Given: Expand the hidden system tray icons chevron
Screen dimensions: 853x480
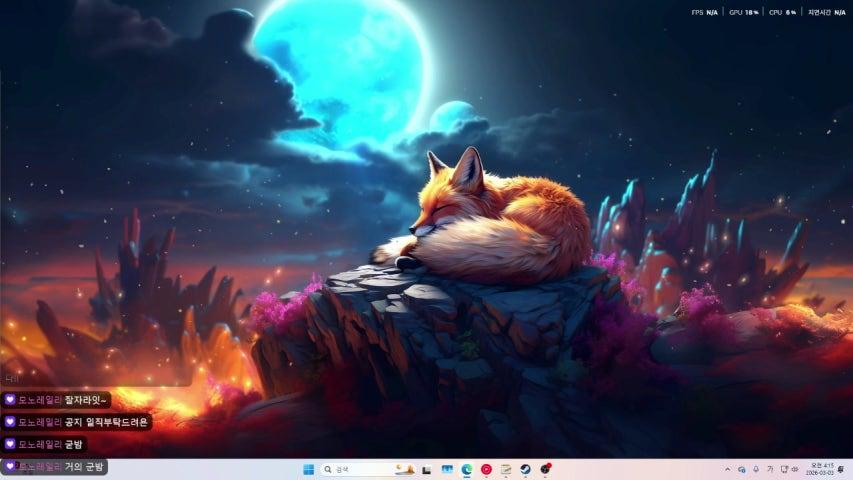Looking at the screenshot, I should (728, 469).
